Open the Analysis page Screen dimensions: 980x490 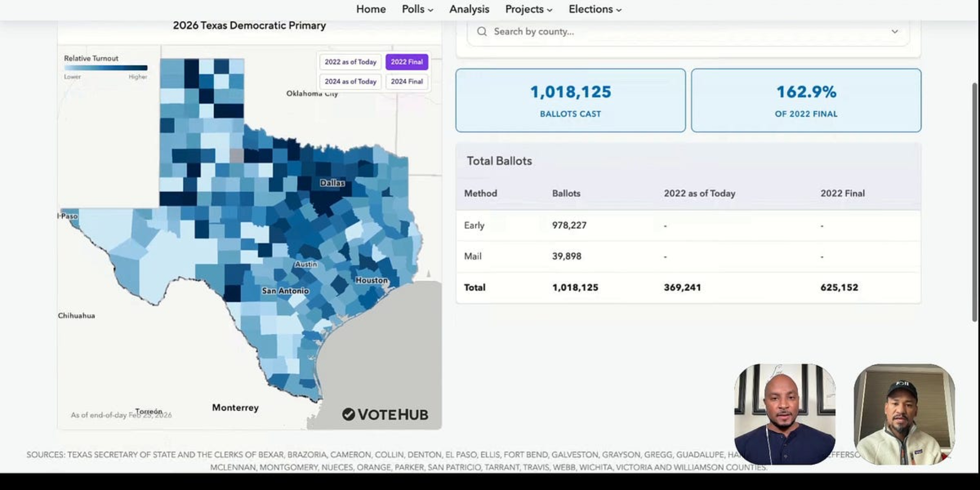coord(469,9)
